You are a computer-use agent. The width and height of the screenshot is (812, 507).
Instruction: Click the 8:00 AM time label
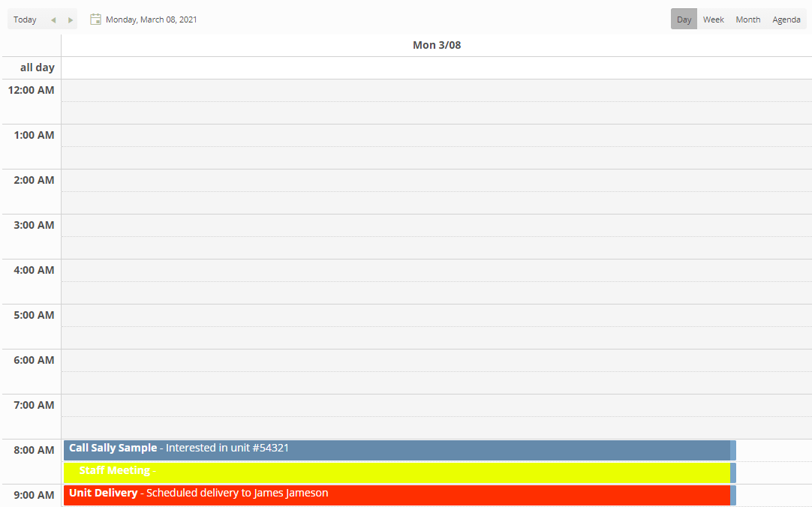(34, 450)
